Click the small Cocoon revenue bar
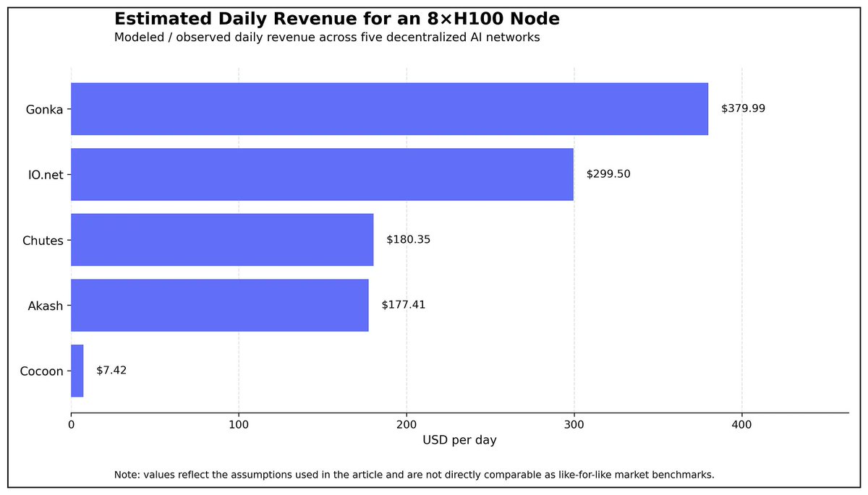This screenshot has height=495, width=868. click(77, 371)
